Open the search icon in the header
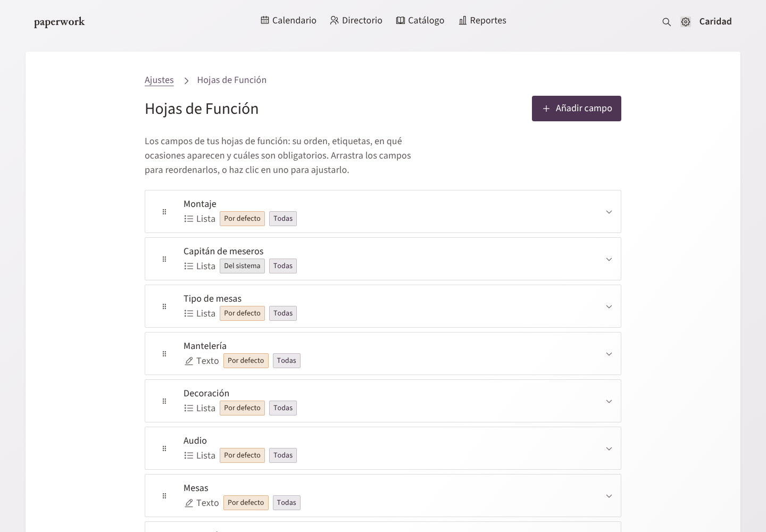The height and width of the screenshot is (532, 766). coord(667,22)
